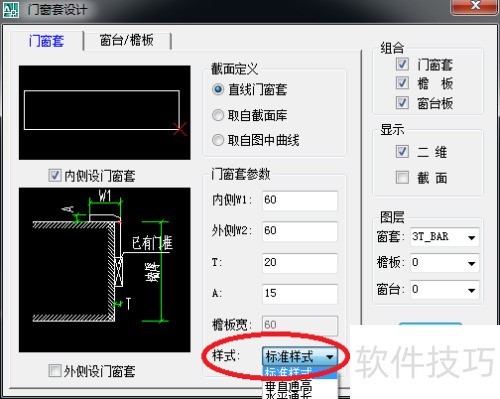Open the 窗套 layer dropdown showing 3T_BAR
Screen dimensions: 500x399
[x=445, y=237]
